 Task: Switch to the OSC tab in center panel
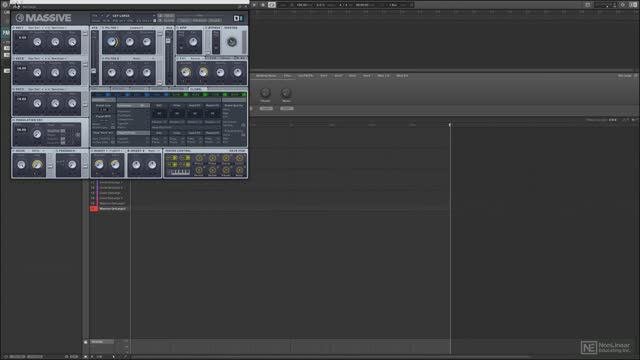(100, 89)
